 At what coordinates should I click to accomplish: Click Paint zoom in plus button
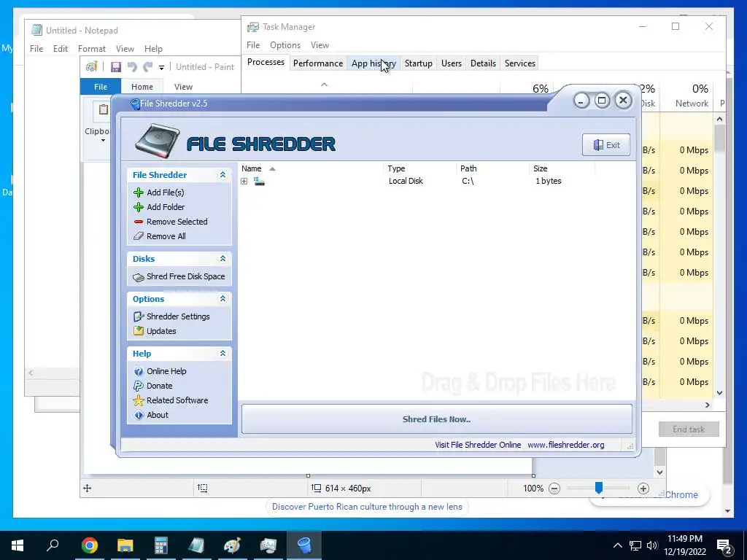(643, 489)
